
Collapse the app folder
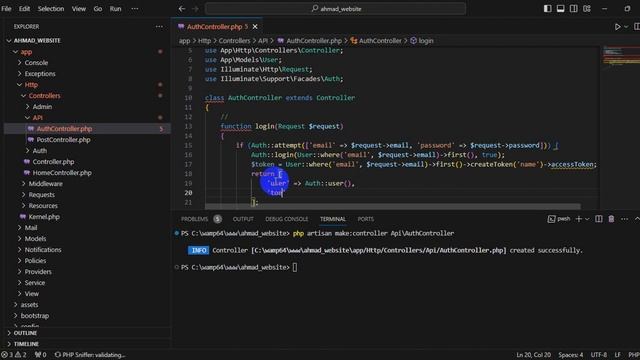pyautogui.click(x=26, y=52)
